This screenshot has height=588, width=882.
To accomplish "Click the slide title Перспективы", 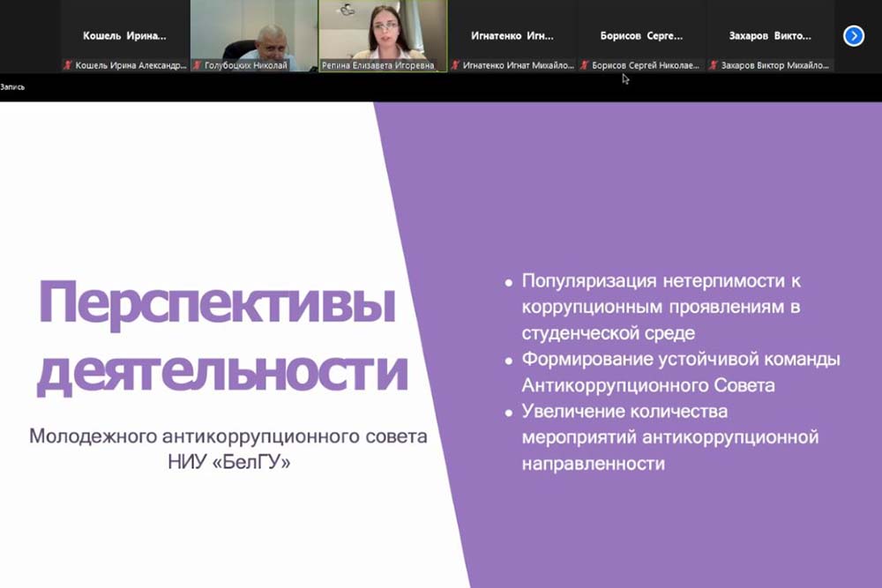I will (217, 303).
